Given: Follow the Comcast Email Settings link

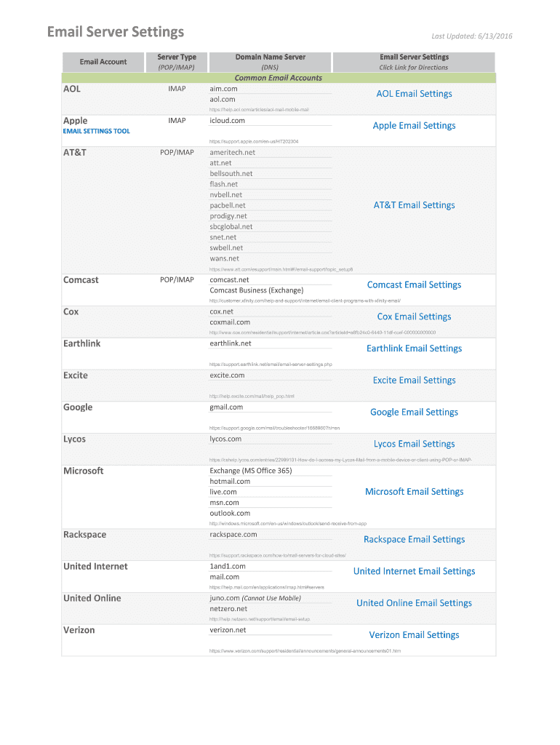Looking at the screenshot, I should 414,285.
